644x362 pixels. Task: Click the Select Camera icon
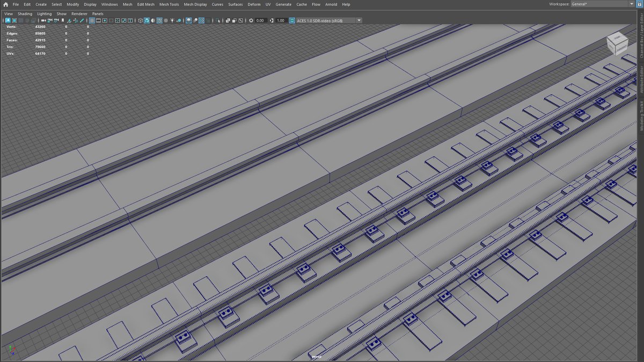coord(43,20)
